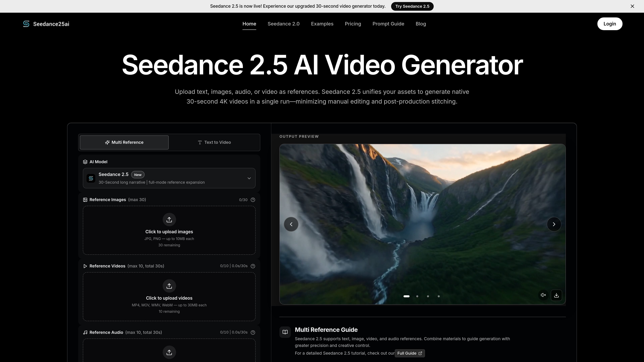Expand the Seedance 2.5 AI model dropdown

coord(169,178)
